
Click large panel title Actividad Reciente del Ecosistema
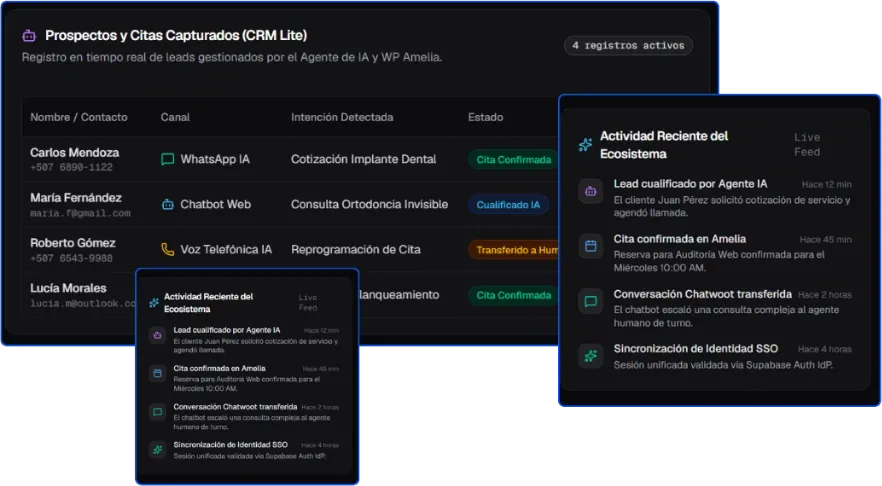point(664,145)
